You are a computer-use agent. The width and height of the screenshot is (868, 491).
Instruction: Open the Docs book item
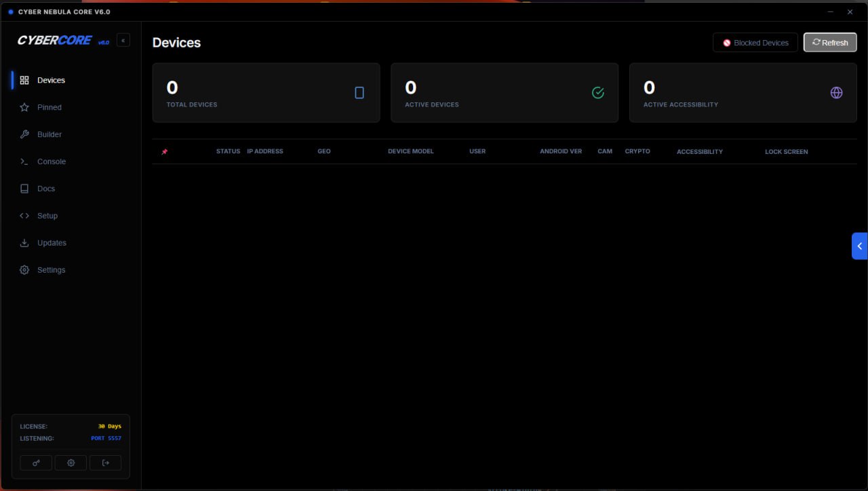(71, 189)
